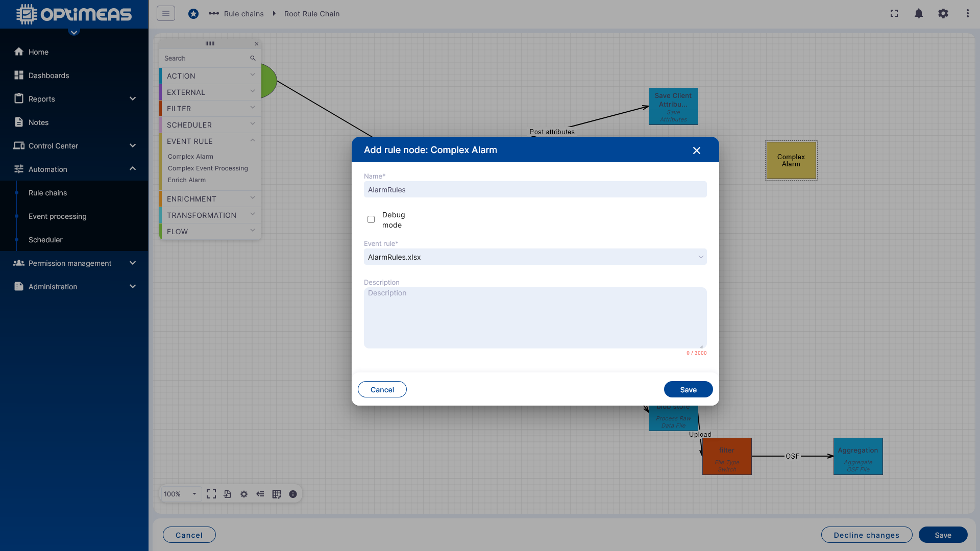Screen dimensions: 980x551
Task: Toggle the hamburger menu button
Action: [166, 13]
